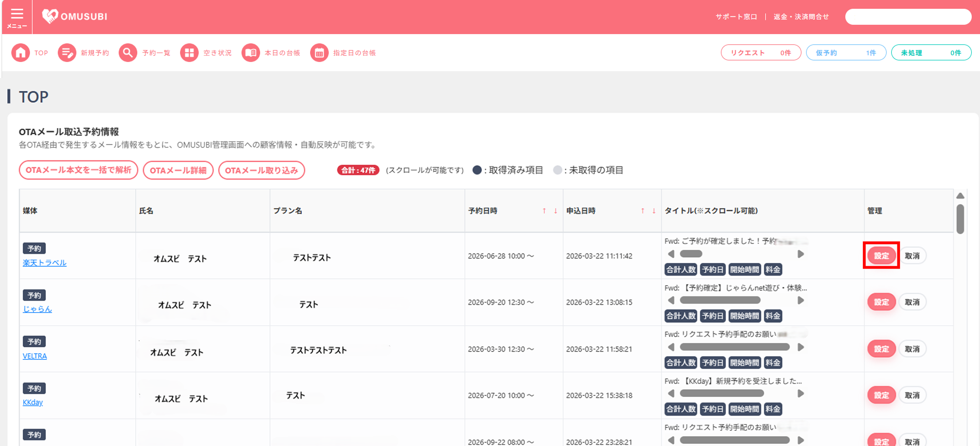Open 予約一覧 search icon
This screenshot has height=446, width=980.
[x=127, y=53]
